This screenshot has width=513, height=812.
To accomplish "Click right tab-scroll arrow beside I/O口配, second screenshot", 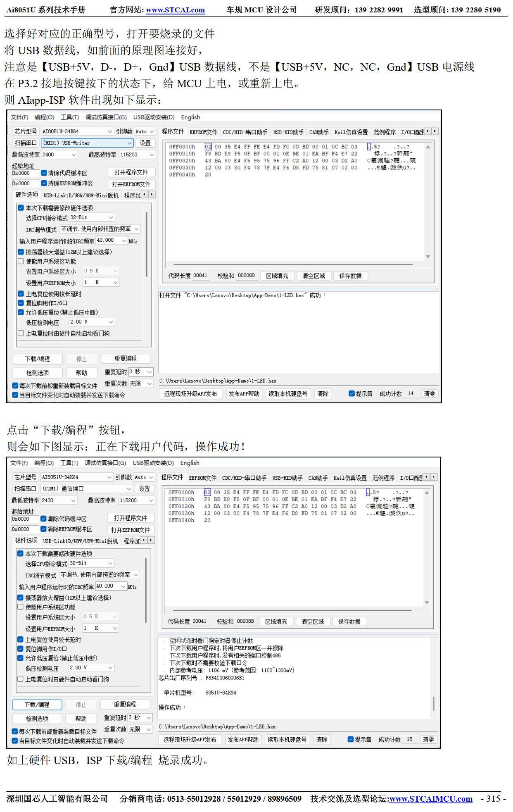I will coord(433,477).
